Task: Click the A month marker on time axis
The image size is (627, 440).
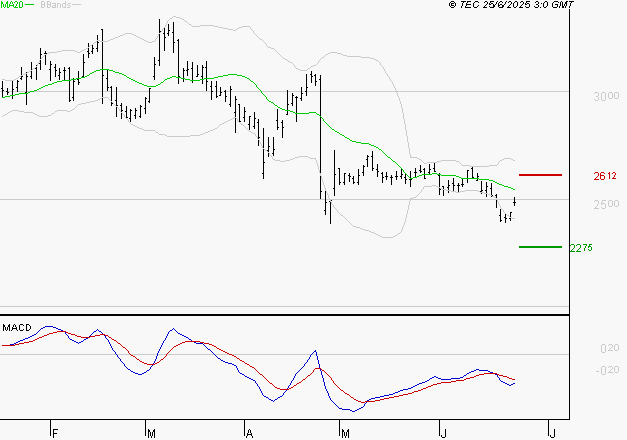Action: (x=249, y=433)
